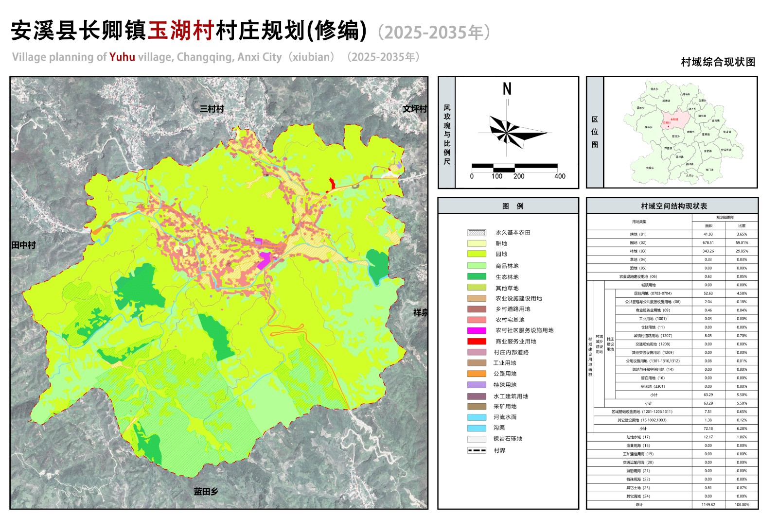Click the 蓝田乡 label at the map bottom
The height and width of the screenshot is (532, 778).
point(206,492)
